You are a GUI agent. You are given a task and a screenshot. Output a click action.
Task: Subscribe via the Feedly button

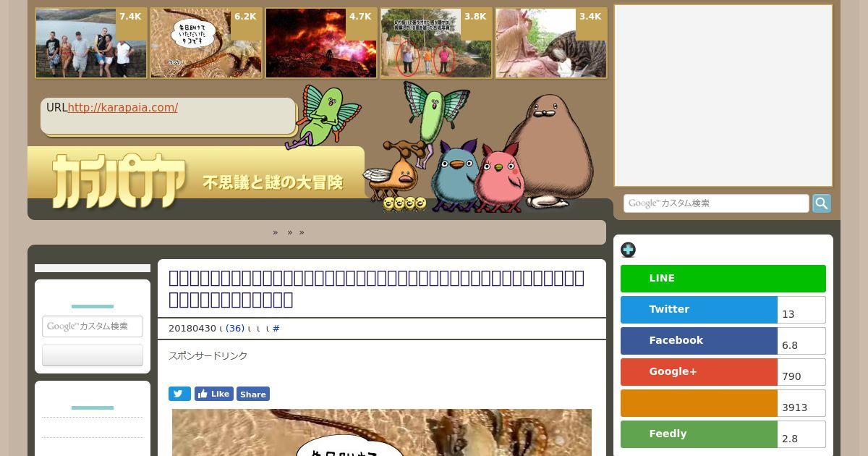[x=699, y=434]
